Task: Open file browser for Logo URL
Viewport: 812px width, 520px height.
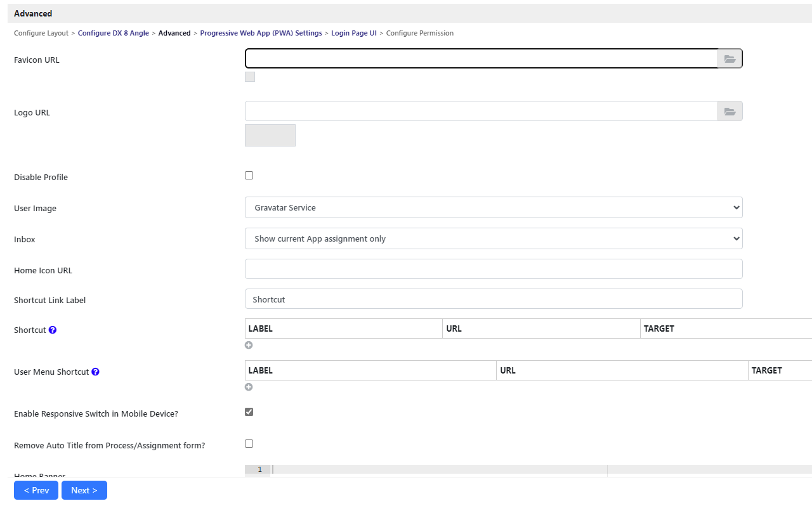Action: [730, 112]
